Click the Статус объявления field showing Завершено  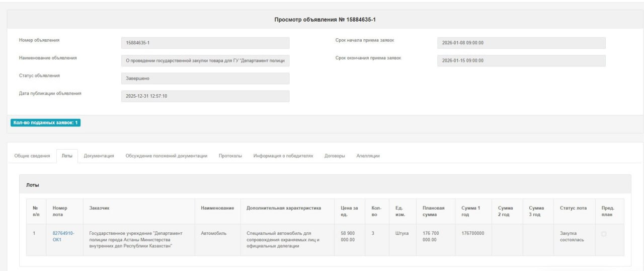point(205,79)
